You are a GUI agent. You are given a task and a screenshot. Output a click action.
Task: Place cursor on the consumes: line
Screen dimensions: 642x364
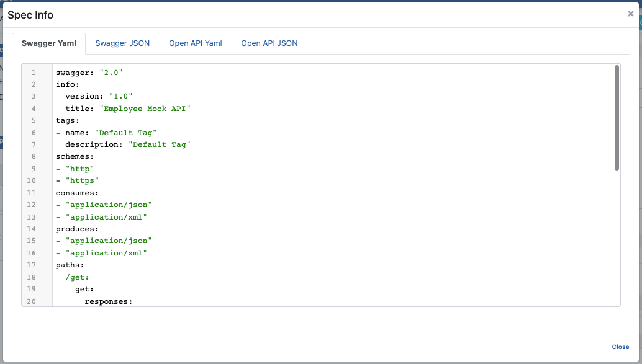(76, 193)
